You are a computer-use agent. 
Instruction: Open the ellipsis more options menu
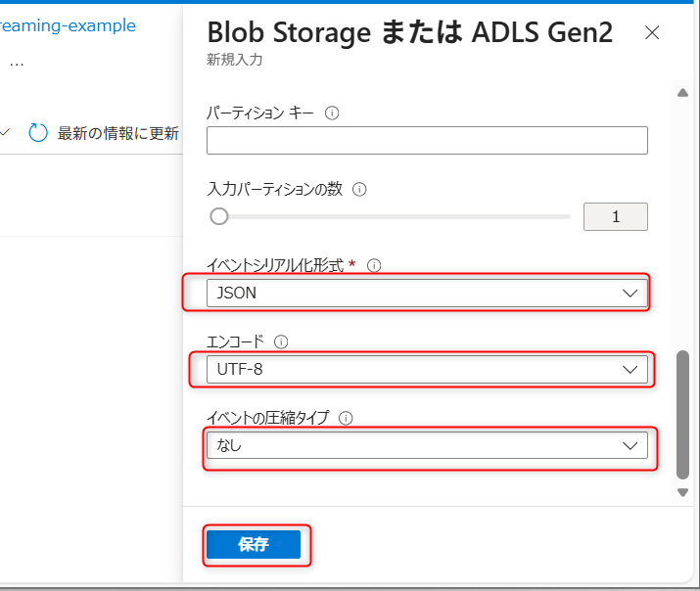(16, 62)
